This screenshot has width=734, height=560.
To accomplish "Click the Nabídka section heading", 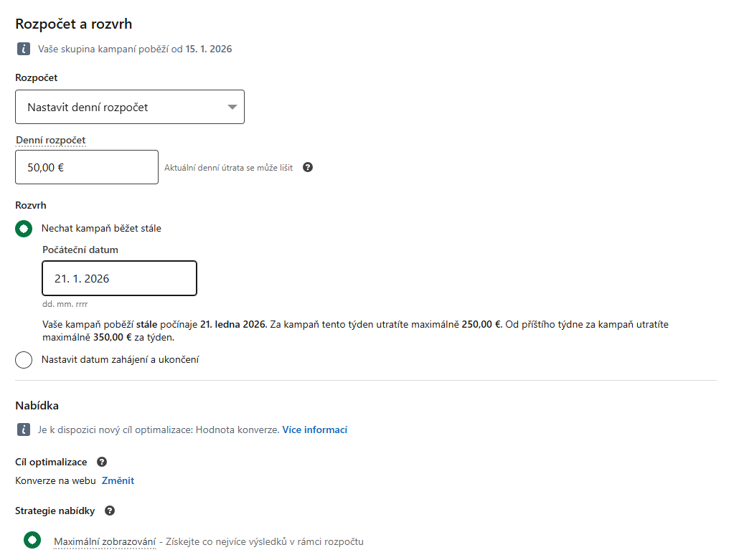I will click(37, 406).
